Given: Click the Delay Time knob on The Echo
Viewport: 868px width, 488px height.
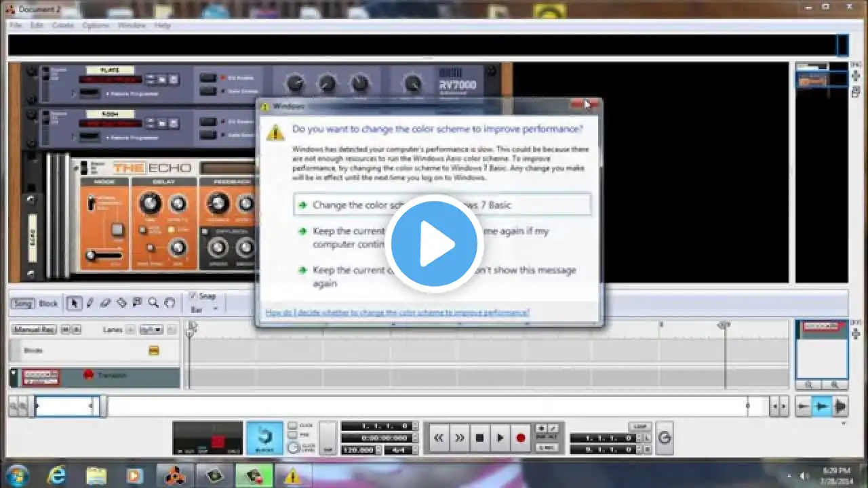Looking at the screenshot, I should [150, 203].
